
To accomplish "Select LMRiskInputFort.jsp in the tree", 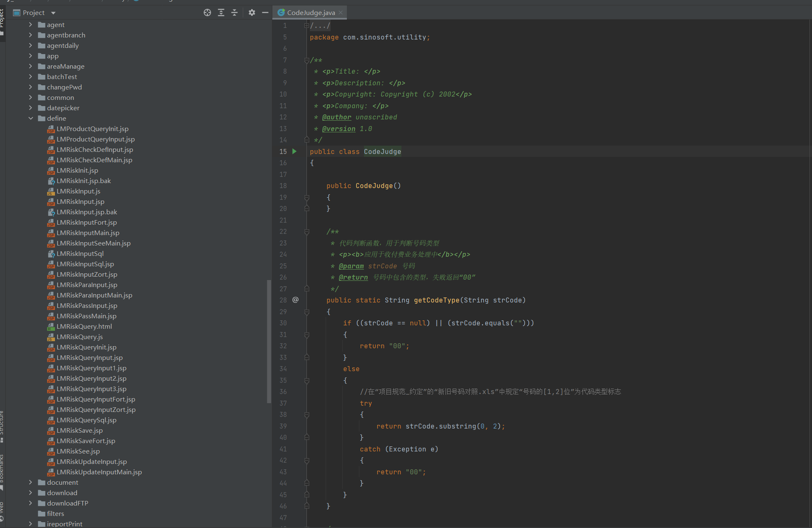I will [x=87, y=222].
